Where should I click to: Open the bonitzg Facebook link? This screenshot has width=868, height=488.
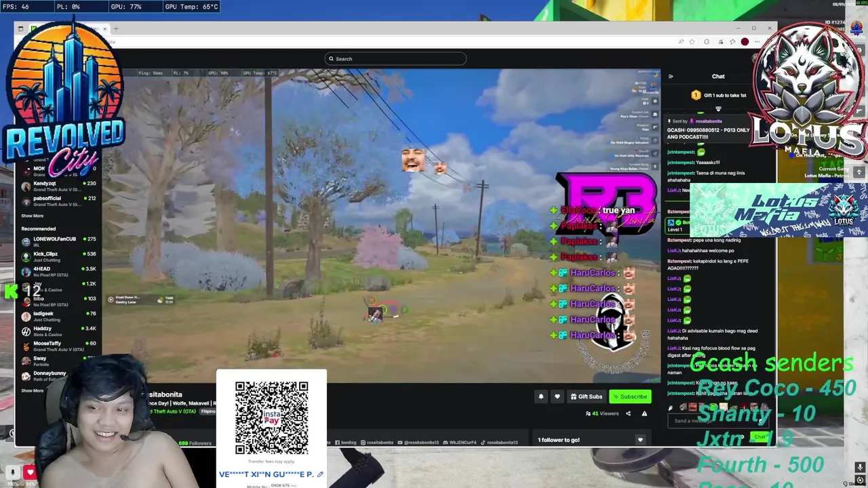click(x=346, y=443)
